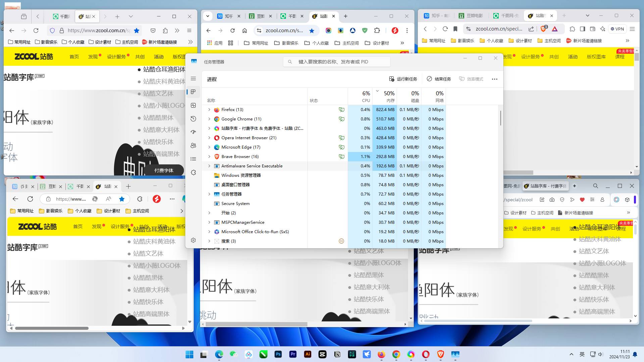Image resolution: width=644 pixels, height=362 pixels.
Task: Expand the Google Chrome (11) process group
Action: point(209,119)
